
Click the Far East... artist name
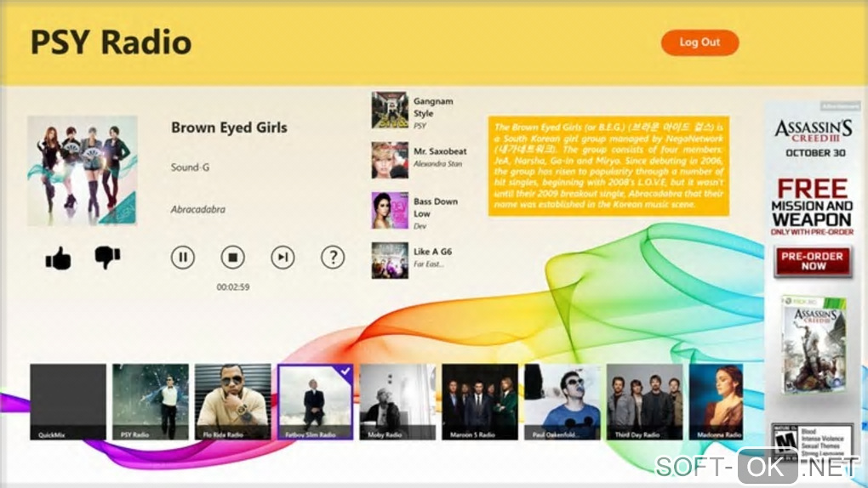[429, 264]
